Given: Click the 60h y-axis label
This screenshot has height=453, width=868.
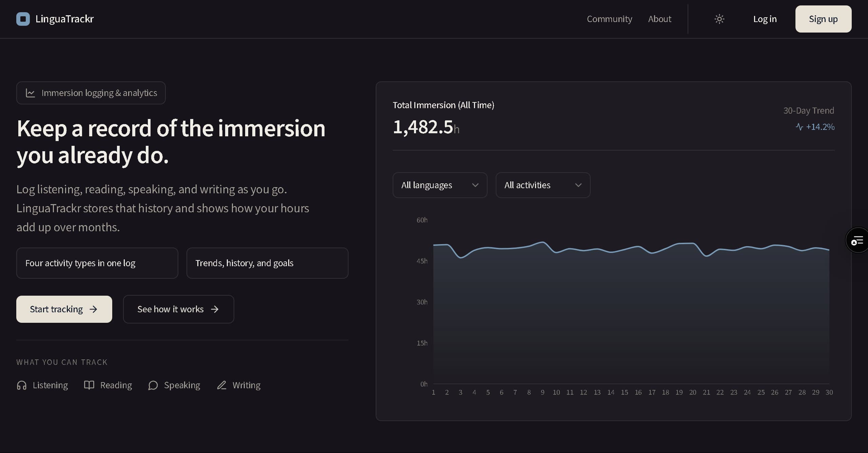Looking at the screenshot, I should [x=422, y=220].
